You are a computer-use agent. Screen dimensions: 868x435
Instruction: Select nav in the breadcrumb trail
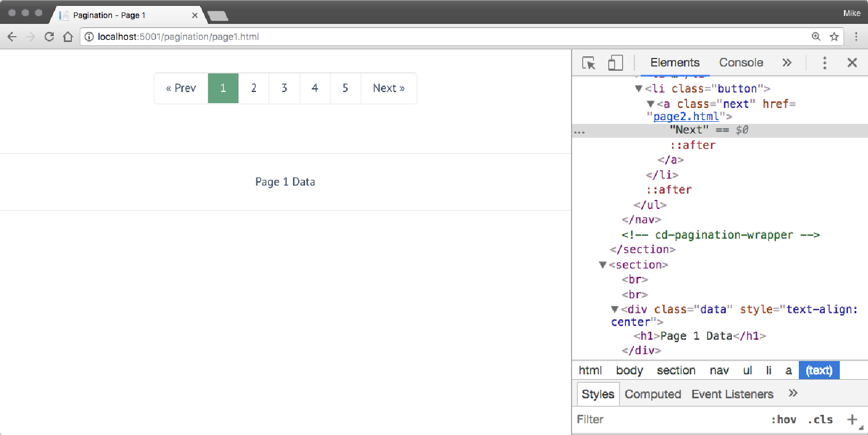click(719, 371)
